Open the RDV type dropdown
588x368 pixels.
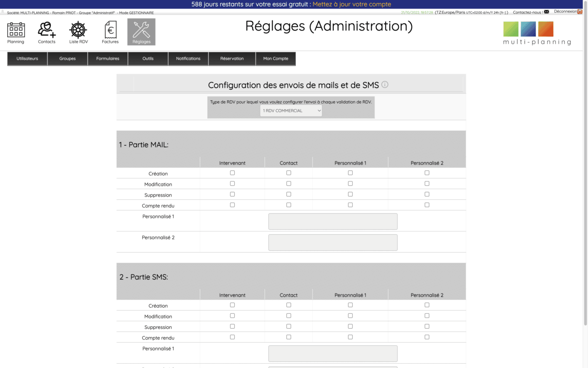[291, 111]
